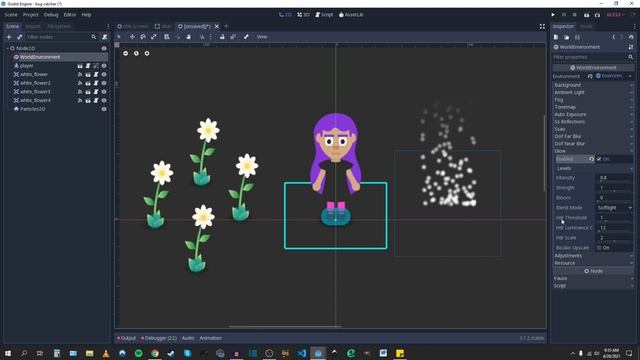
Task: Open the viewport View menu button
Action: click(262, 37)
